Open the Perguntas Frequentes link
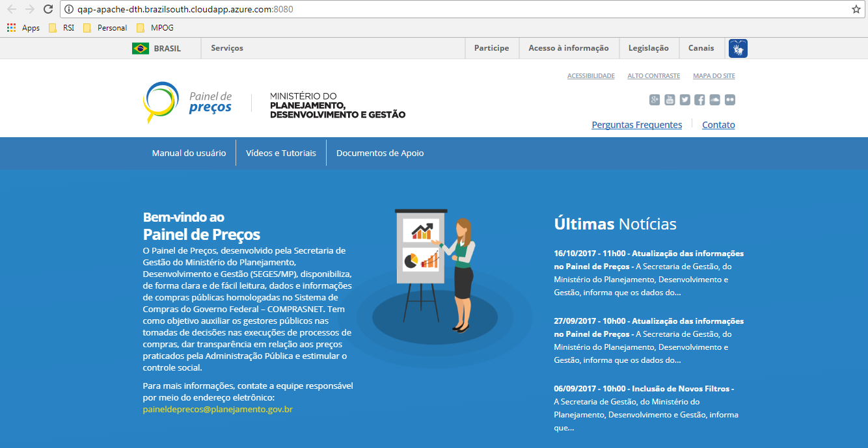 637,125
